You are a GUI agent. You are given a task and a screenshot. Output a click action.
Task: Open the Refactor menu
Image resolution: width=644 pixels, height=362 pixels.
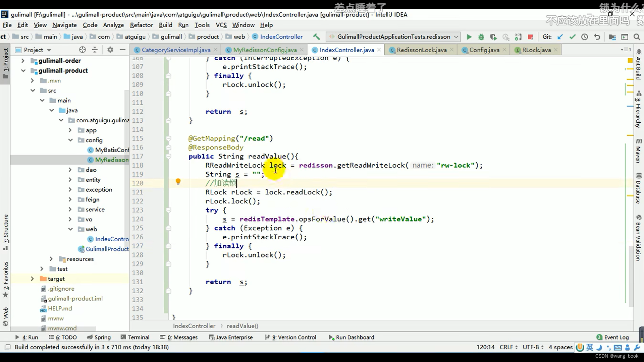(141, 25)
